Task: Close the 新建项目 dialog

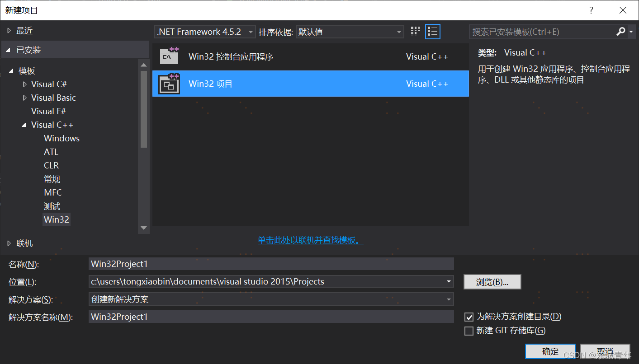Action: pyautogui.click(x=623, y=10)
